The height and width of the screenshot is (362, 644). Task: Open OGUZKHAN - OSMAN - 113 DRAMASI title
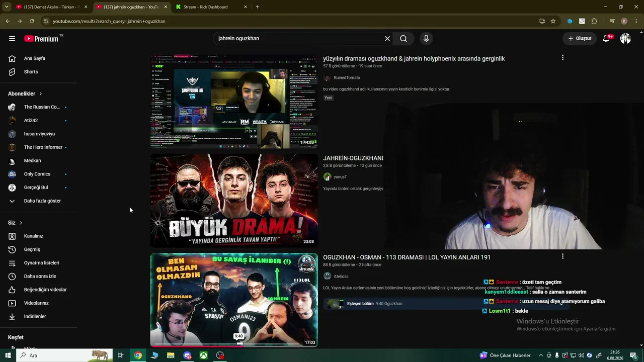click(x=407, y=257)
